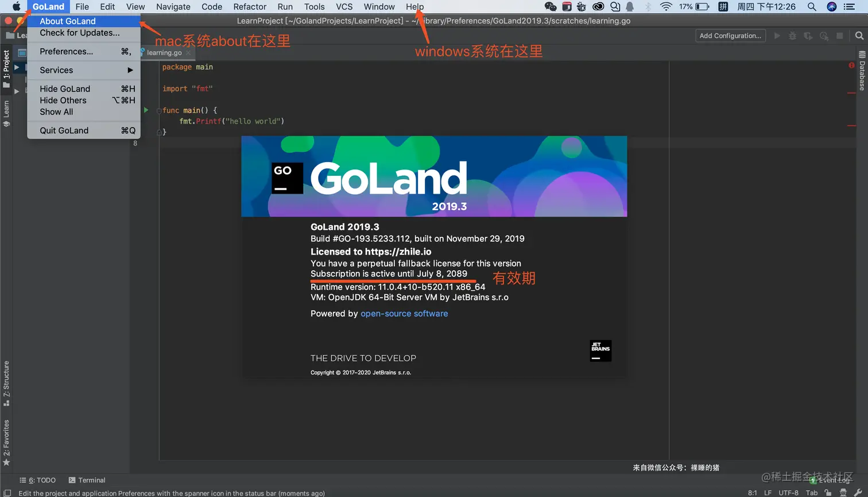The height and width of the screenshot is (497, 868).
Task: Click the package main code line
Action: click(188, 67)
